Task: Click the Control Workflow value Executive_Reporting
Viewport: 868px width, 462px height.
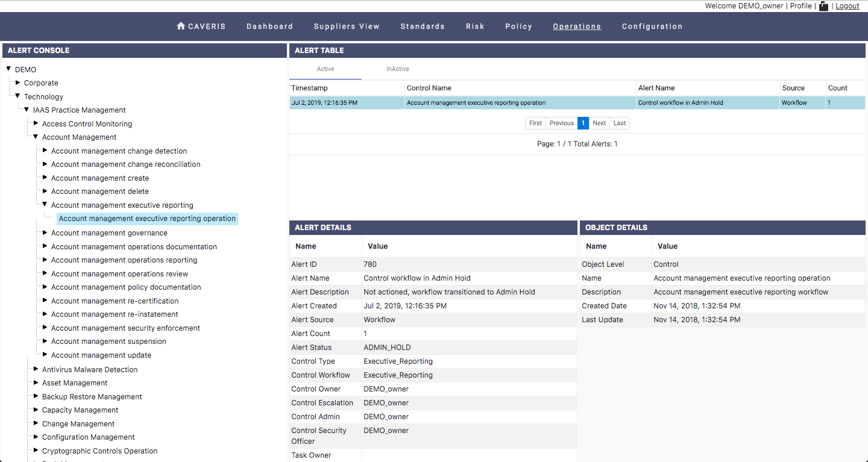Action: [x=398, y=375]
